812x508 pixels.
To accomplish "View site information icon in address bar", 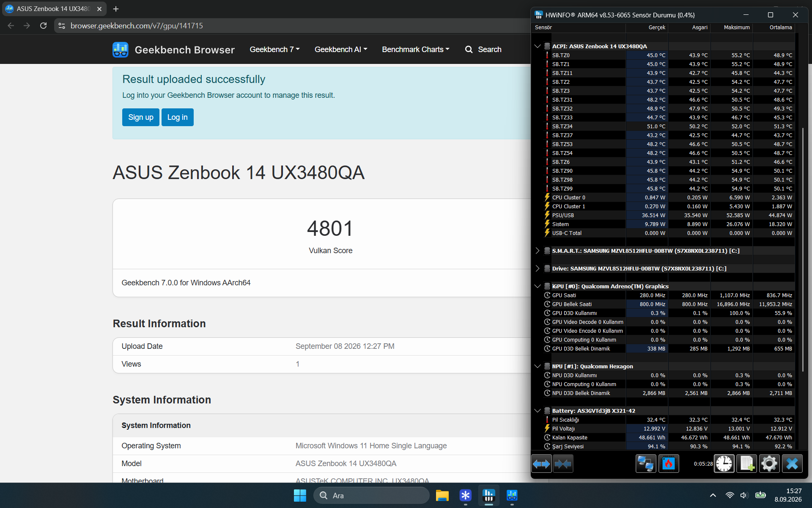I will tap(62, 26).
